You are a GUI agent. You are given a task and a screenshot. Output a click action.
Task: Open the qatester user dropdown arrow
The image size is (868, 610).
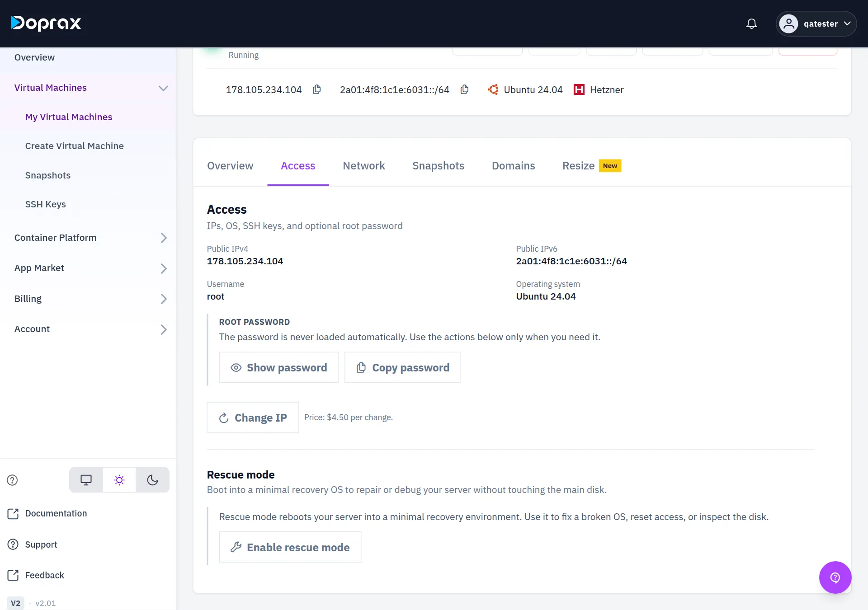tap(847, 23)
